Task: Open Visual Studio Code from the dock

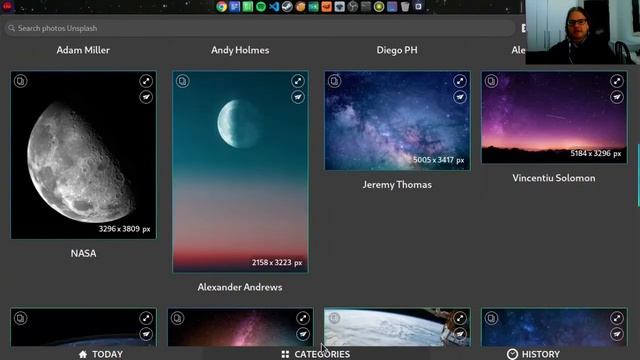Action: click(x=274, y=7)
